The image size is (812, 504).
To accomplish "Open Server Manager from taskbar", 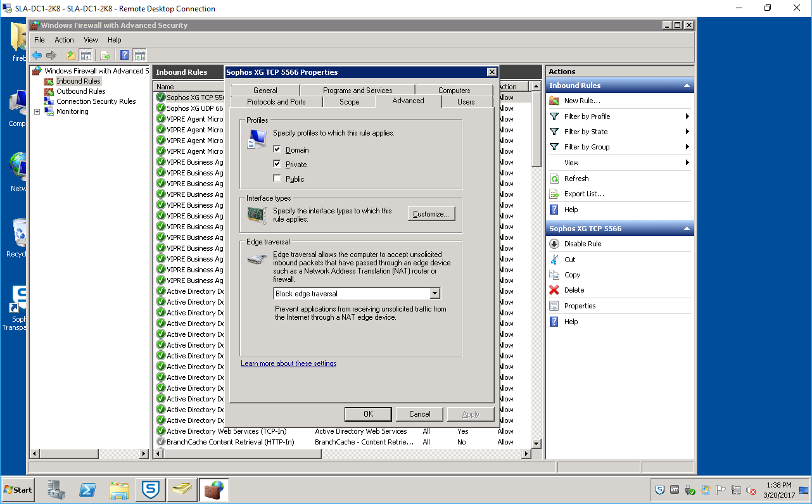I will tap(56, 490).
